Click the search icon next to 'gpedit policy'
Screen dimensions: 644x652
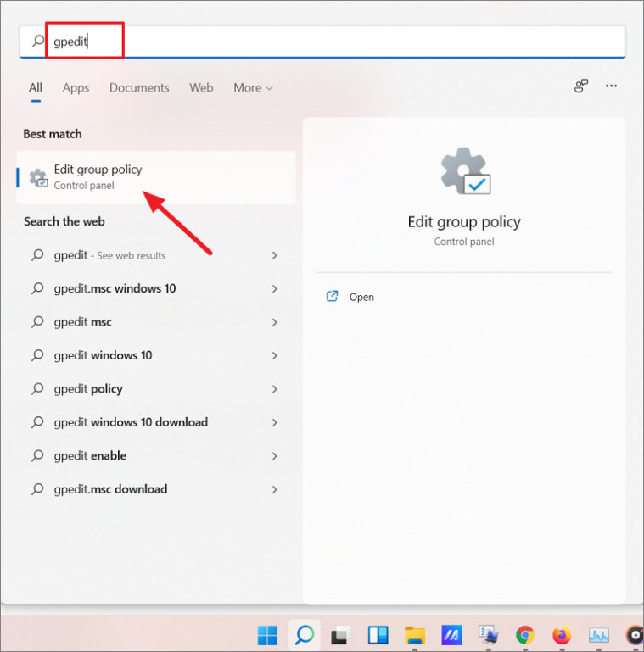[37, 389]
